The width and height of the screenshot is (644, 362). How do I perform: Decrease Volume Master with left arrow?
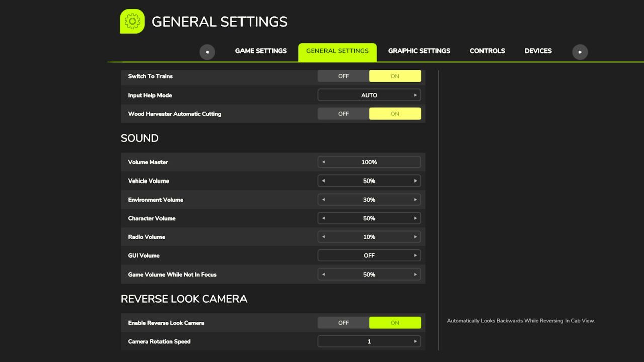pos(323,162)
